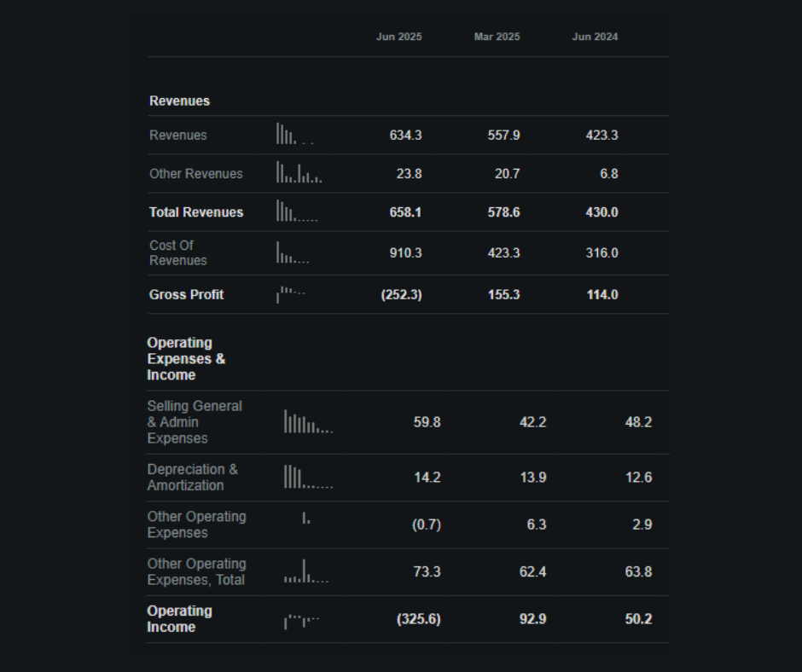Screen dimensions: 802x672
Task: Select Other Revenues value 23.8
Action: pyautogui.click(x=410, y=173)
